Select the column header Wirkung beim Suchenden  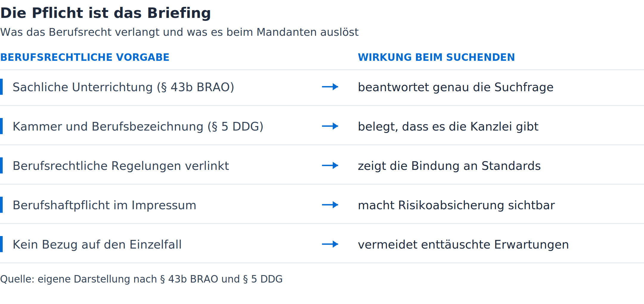(x=436, y=57)
